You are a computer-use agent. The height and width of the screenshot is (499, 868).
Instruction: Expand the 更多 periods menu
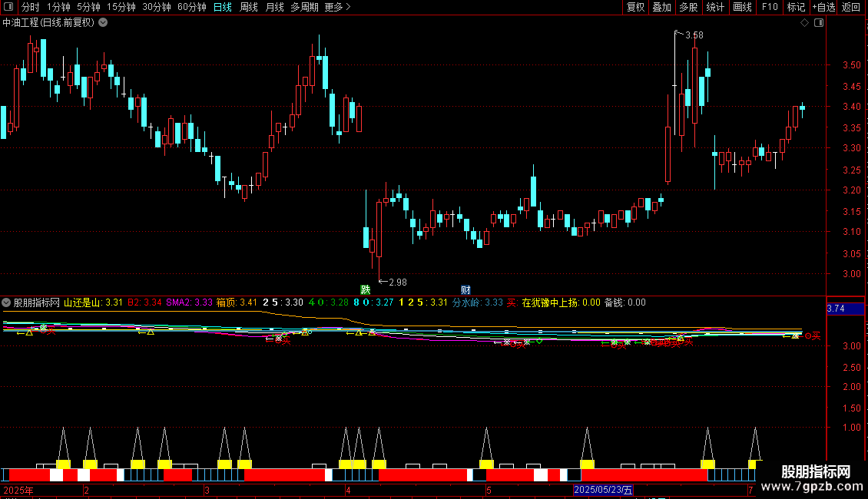point(337,7)
